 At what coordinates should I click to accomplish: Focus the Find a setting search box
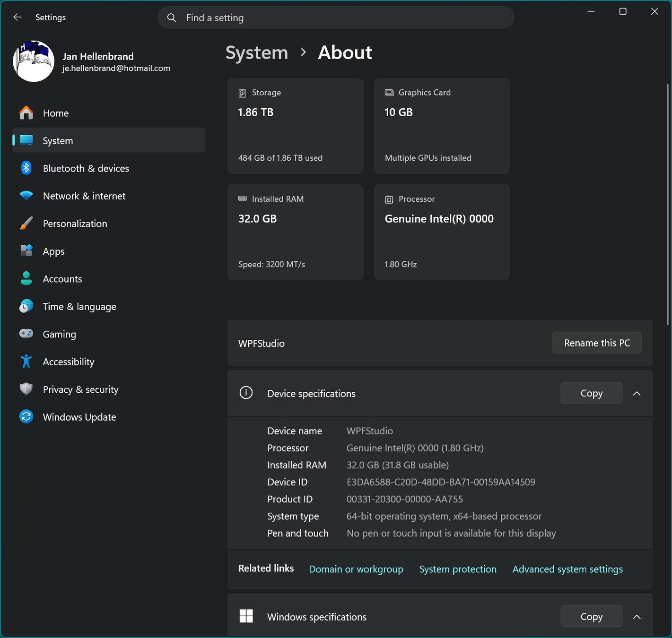336,17
